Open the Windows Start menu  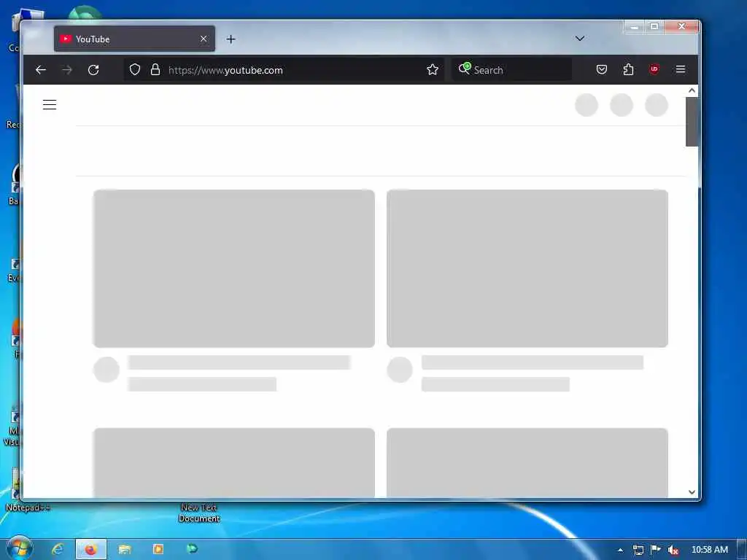(20, 548)
